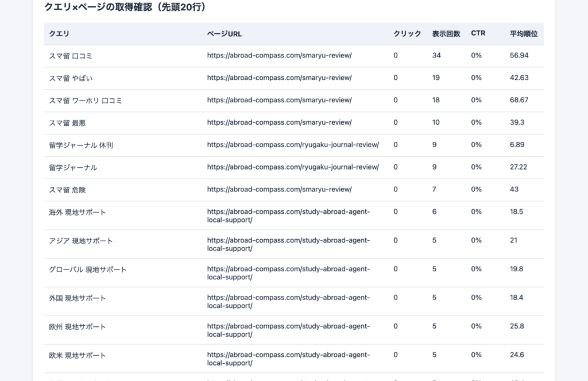588x381 pixels.
Task: Click average position 39.3
Action: point(517,122)
